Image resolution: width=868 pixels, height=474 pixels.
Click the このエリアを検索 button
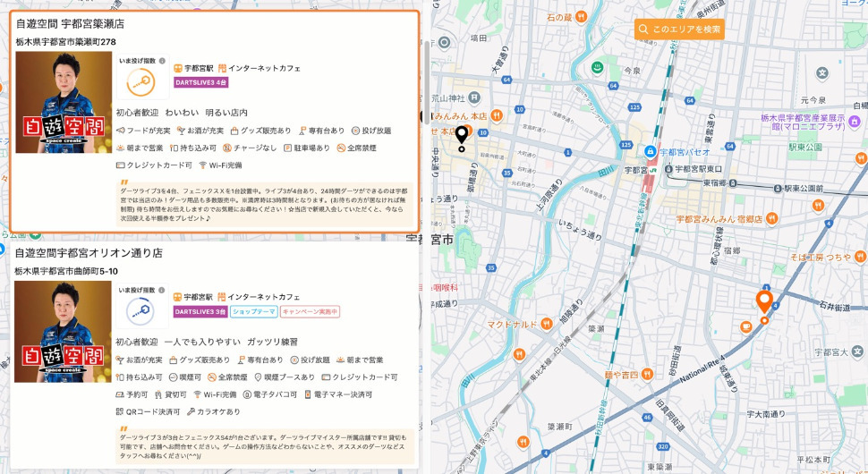(x=679, y=30)
